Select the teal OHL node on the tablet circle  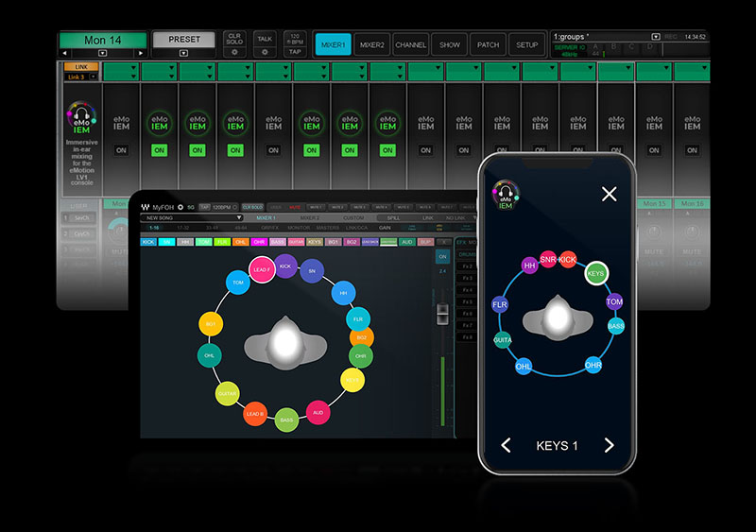tap(209, 355)
